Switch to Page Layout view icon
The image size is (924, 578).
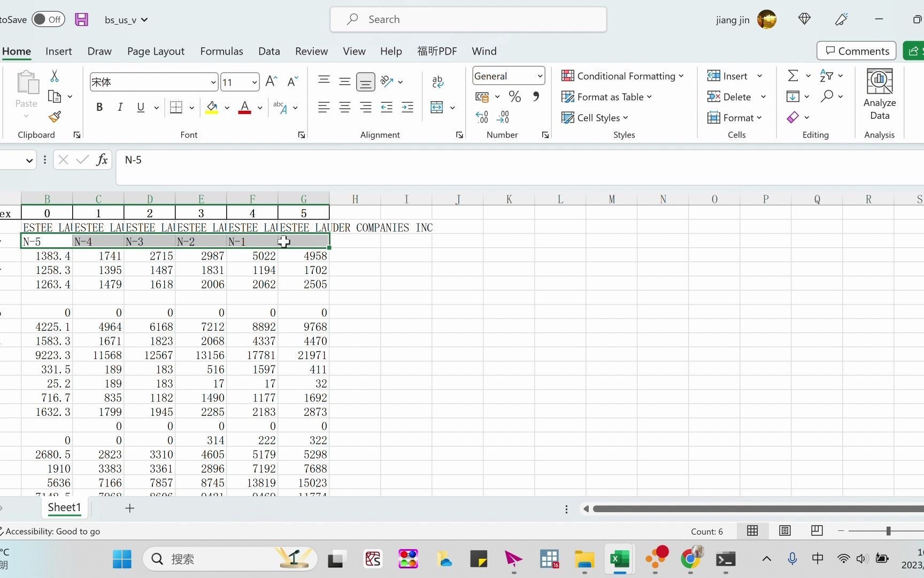[x=785, y=531]
